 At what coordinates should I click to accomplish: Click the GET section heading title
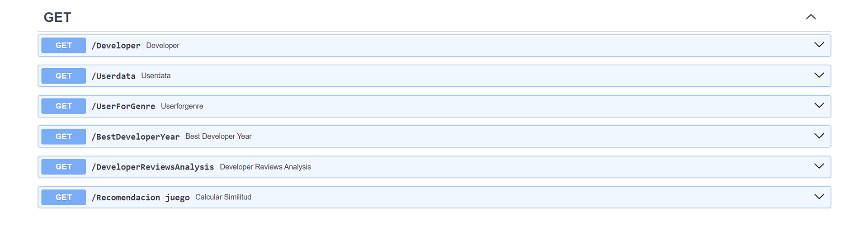(x=57, y=17)
